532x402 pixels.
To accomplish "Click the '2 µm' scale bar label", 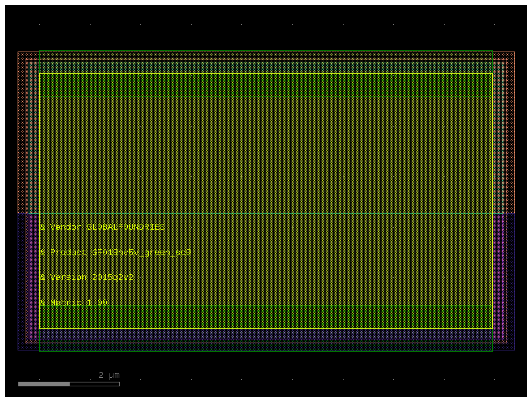I will [x=109, y=375].
